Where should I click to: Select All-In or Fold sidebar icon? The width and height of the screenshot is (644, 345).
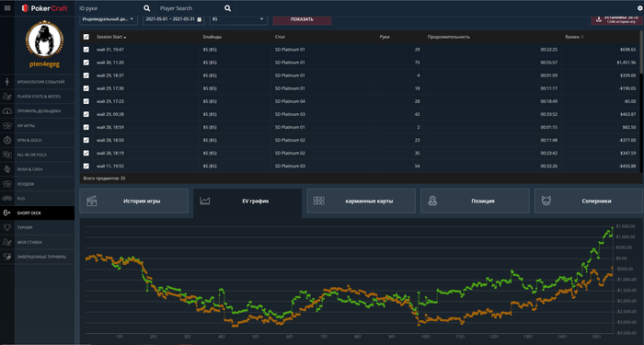click(7, 155)
